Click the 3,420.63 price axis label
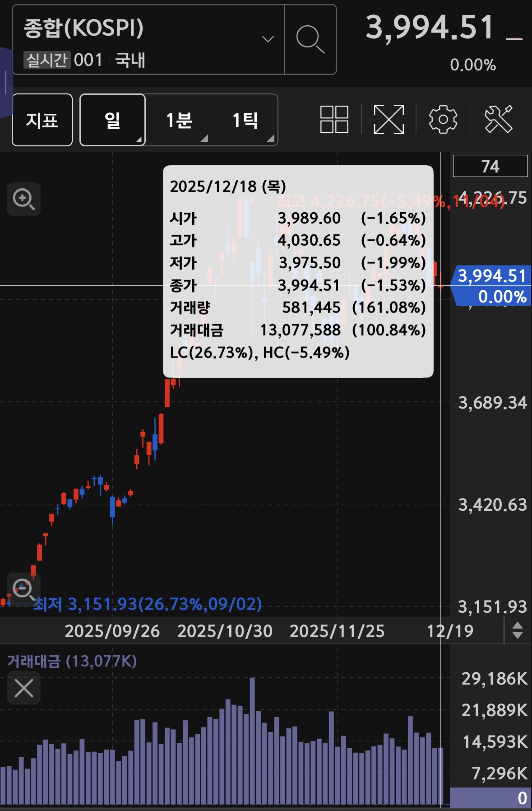The width and height of the screenshot is (532, 811). pos(493,504)
